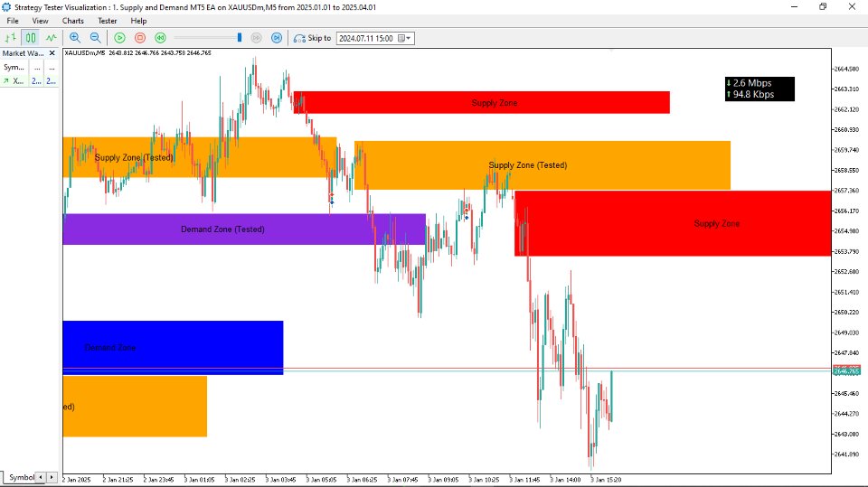
Task: Edit the Skip to date field
Action: pos(366,38)
